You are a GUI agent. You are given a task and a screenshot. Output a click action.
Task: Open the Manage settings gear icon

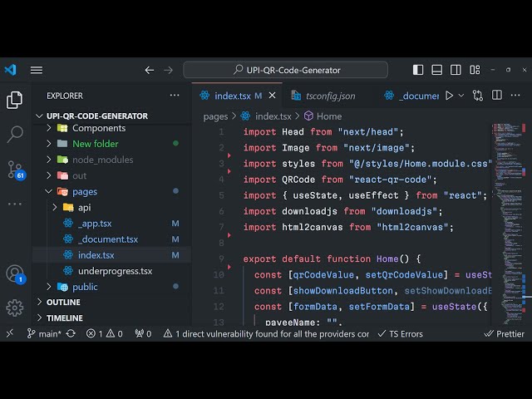coord(15,308)
